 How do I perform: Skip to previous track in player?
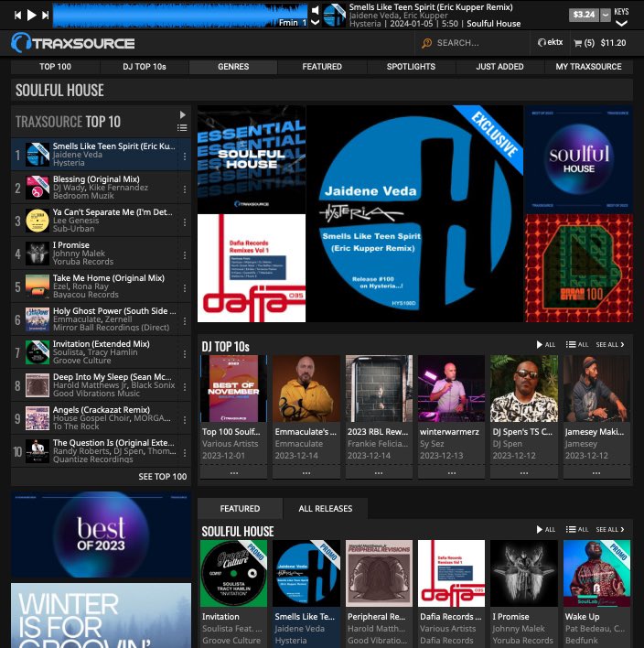[17, 16]
